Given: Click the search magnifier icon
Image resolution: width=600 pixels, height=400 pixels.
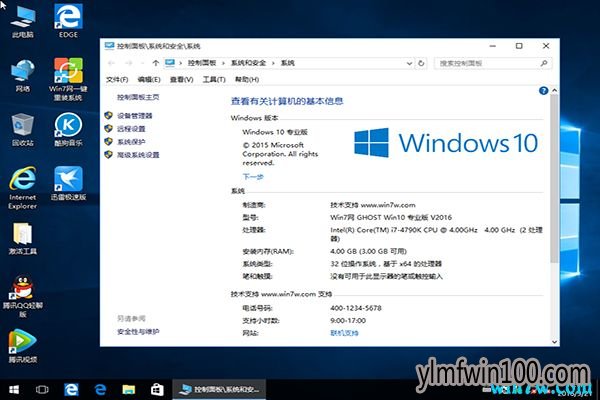Looking at the screenshot, I should [544, 63].
